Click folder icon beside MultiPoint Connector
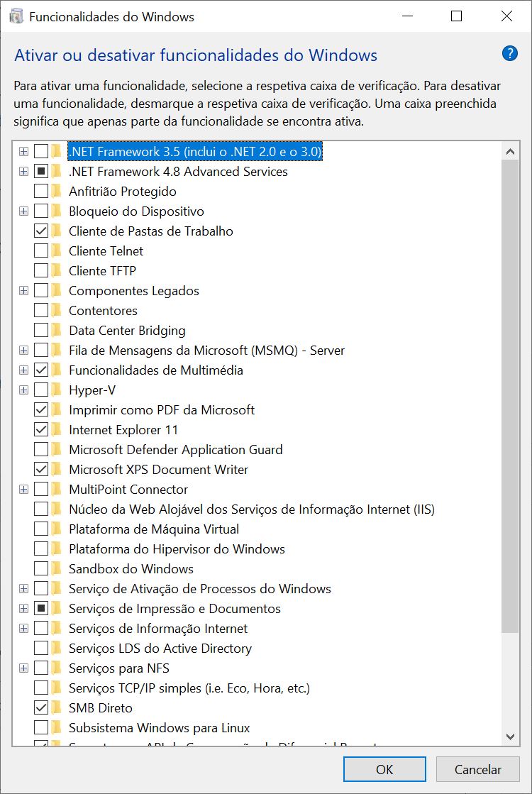 (x=55, y=489)
